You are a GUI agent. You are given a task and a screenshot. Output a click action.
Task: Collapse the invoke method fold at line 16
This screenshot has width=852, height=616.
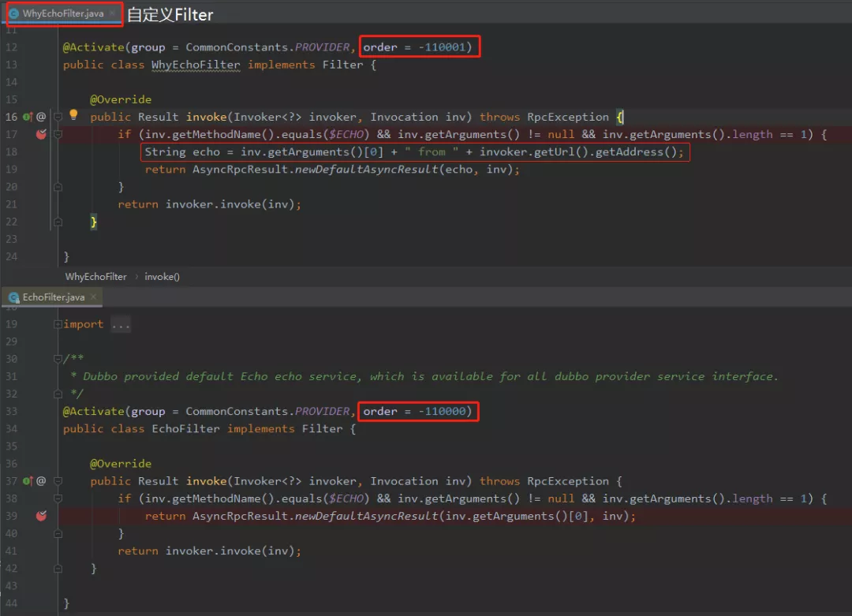tap(58, 117)
